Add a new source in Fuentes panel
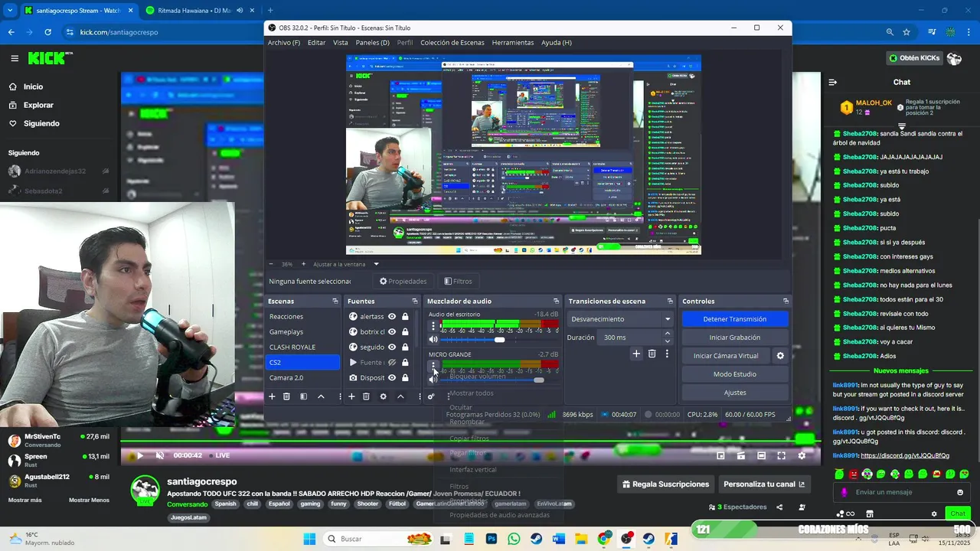Screen dimensions: 980x551 pyautogui.click(x=351, y=396)
